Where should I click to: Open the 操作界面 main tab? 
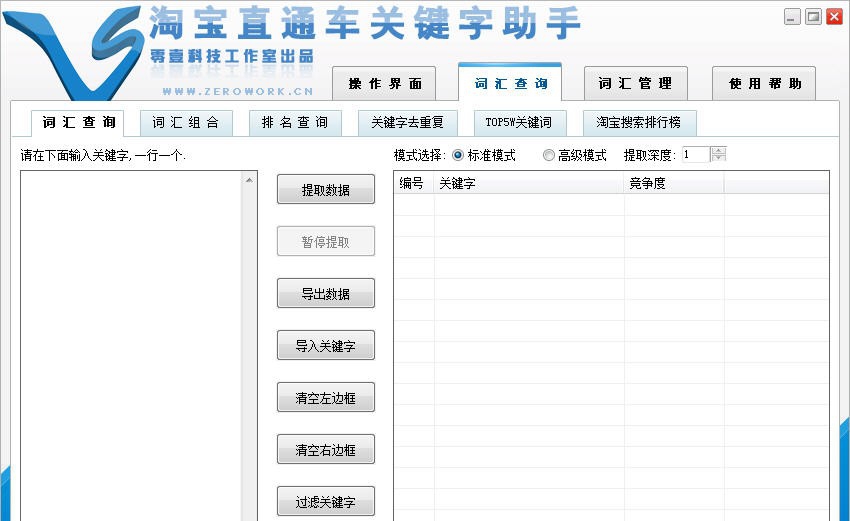tap(384, 83)
